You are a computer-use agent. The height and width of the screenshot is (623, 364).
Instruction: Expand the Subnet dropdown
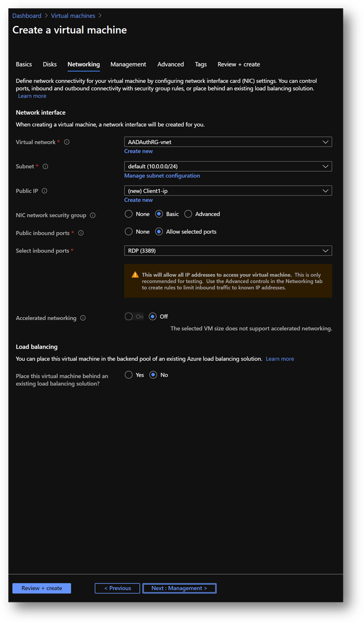[x=228, y=166]
